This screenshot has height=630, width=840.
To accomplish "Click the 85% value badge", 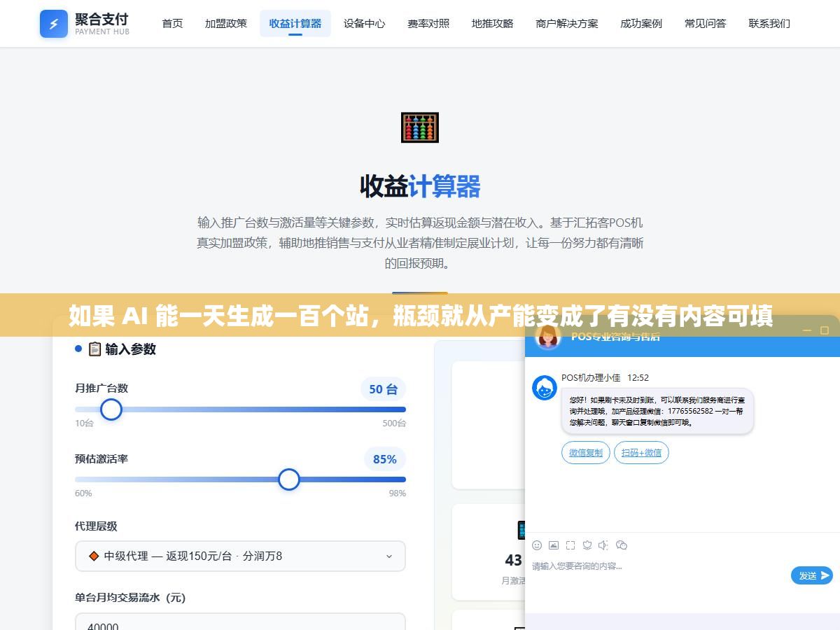I will (x=385, y=459).
